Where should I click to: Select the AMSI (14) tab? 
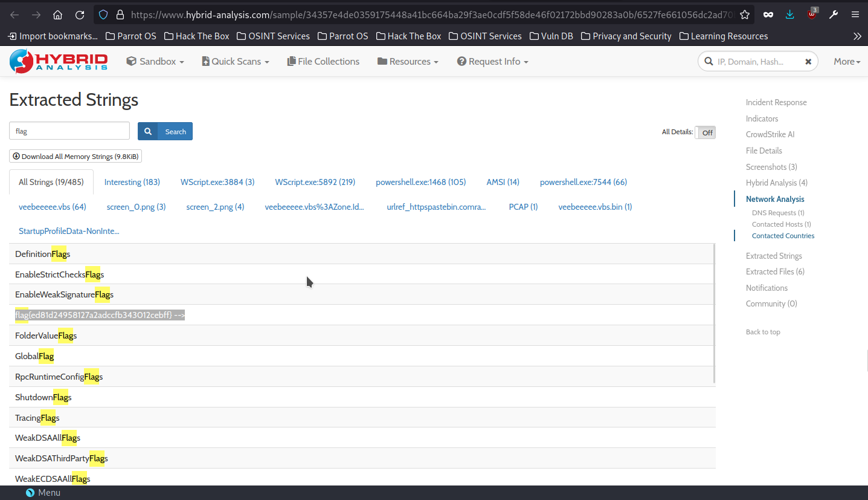503,182
